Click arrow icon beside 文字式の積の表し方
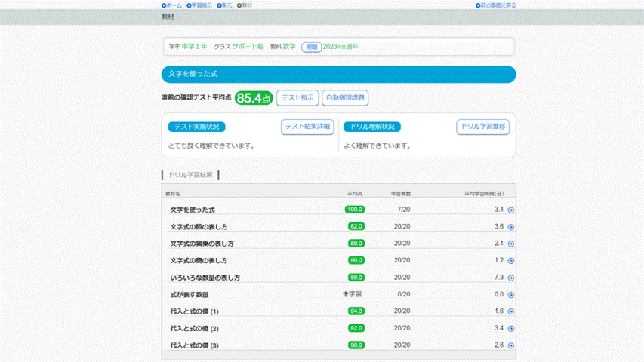The image size is (644, 362). pyautogui.click(x=510, y=227)
